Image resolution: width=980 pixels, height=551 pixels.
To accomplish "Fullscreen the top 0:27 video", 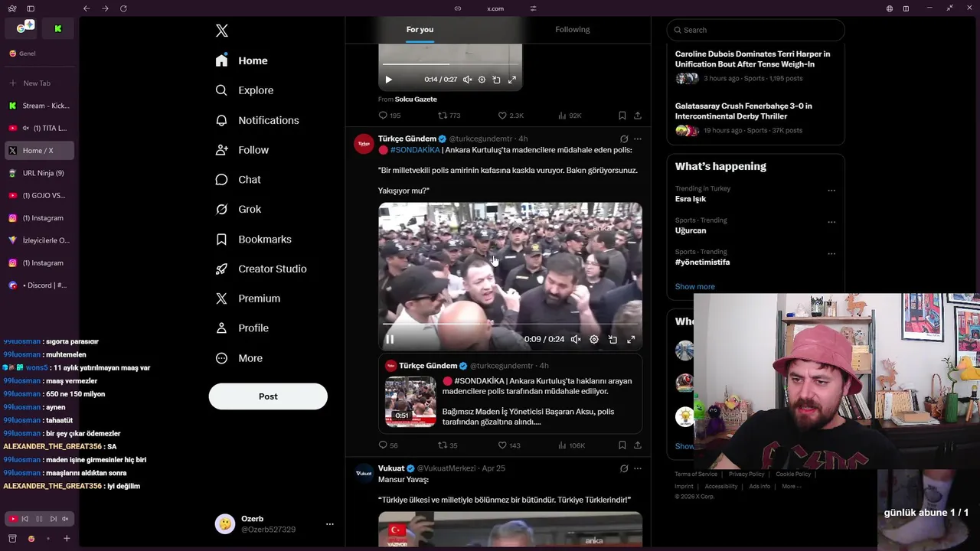I will point(512,80).
